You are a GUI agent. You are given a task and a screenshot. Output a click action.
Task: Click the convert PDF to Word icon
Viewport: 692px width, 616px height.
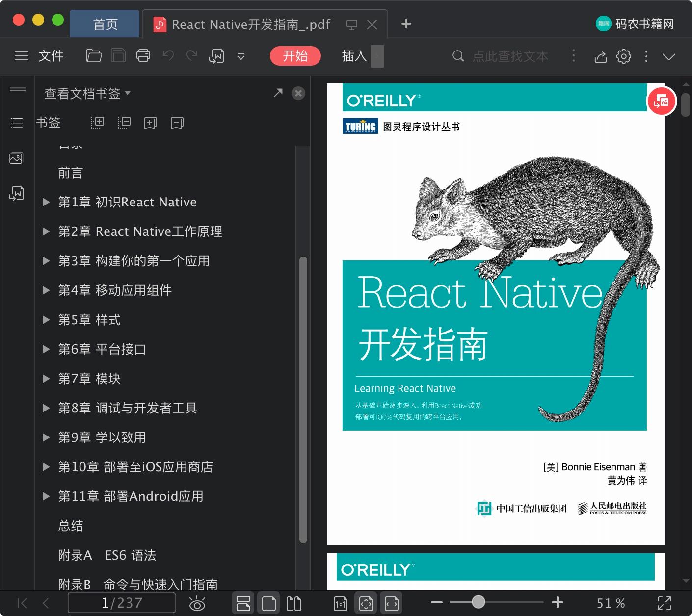216,56
